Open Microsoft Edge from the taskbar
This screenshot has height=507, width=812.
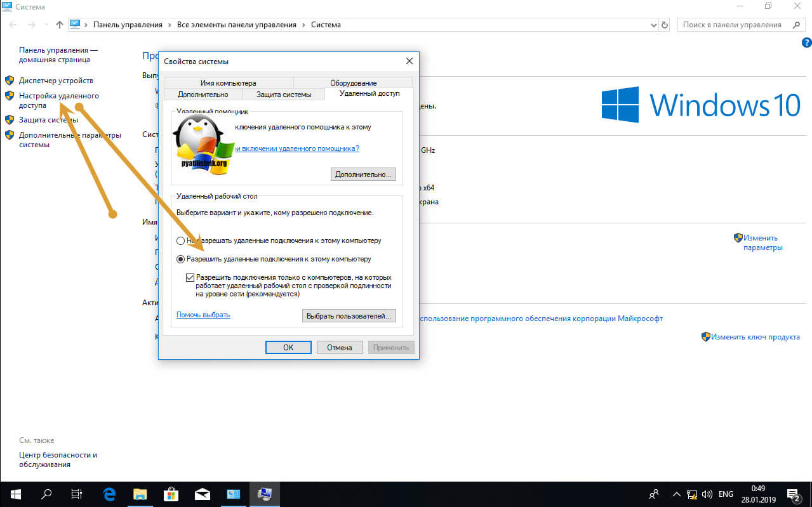[x=109, y=494]
